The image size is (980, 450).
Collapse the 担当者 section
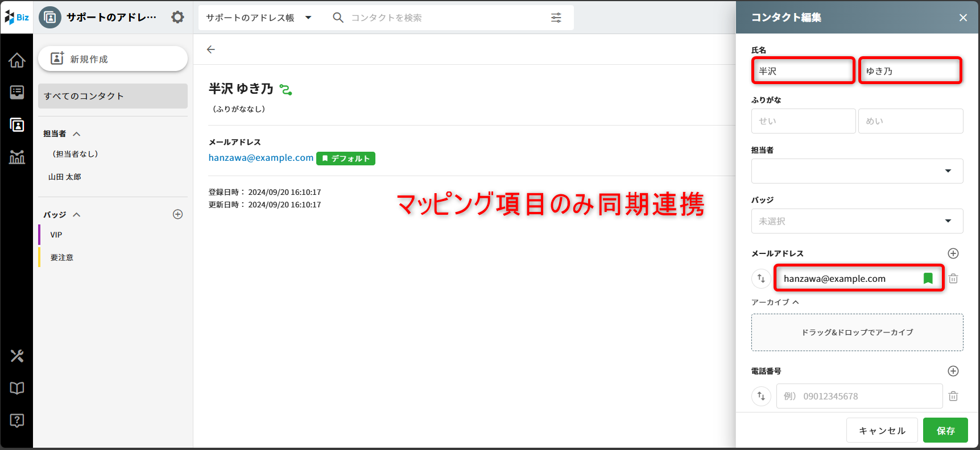coord(77,134)
